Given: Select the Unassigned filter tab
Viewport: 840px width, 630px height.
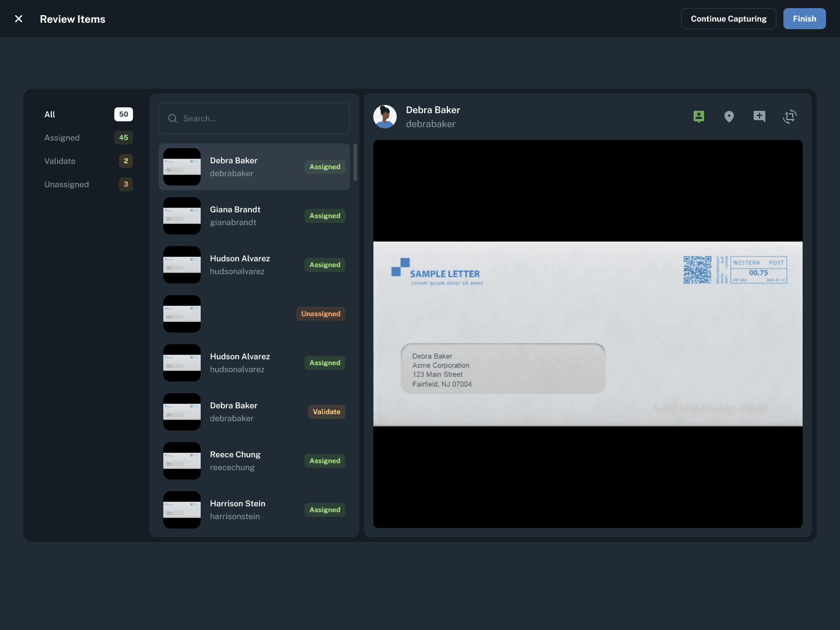Looking at the screenshot, I should [x=89, y=184].
